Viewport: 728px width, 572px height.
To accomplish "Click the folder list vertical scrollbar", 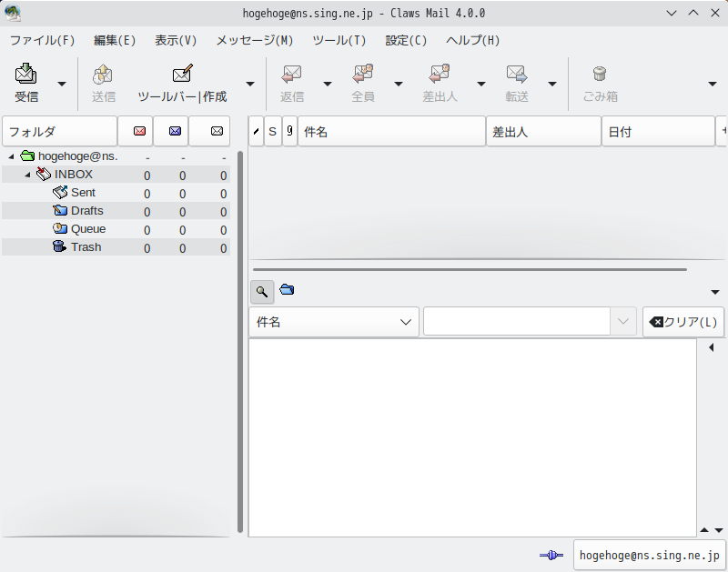I will (240, 342).
